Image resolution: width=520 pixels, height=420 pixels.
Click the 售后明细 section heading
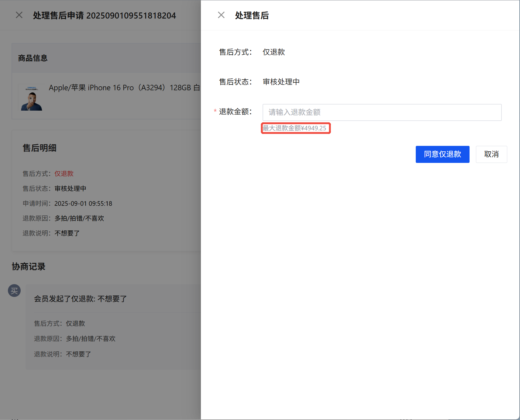40,148
